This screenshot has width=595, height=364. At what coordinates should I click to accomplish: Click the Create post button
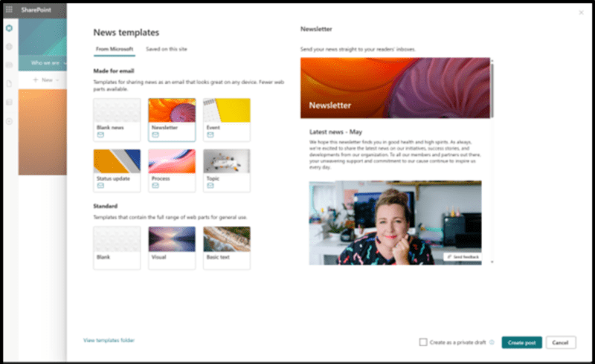click(522, 342)
